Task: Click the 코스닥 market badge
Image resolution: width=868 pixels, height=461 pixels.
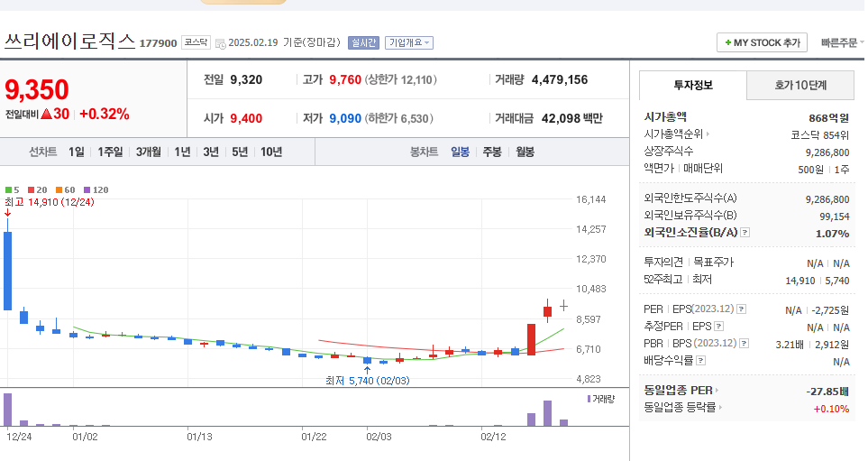Action: pyautogui.click(x=196, y=42)
